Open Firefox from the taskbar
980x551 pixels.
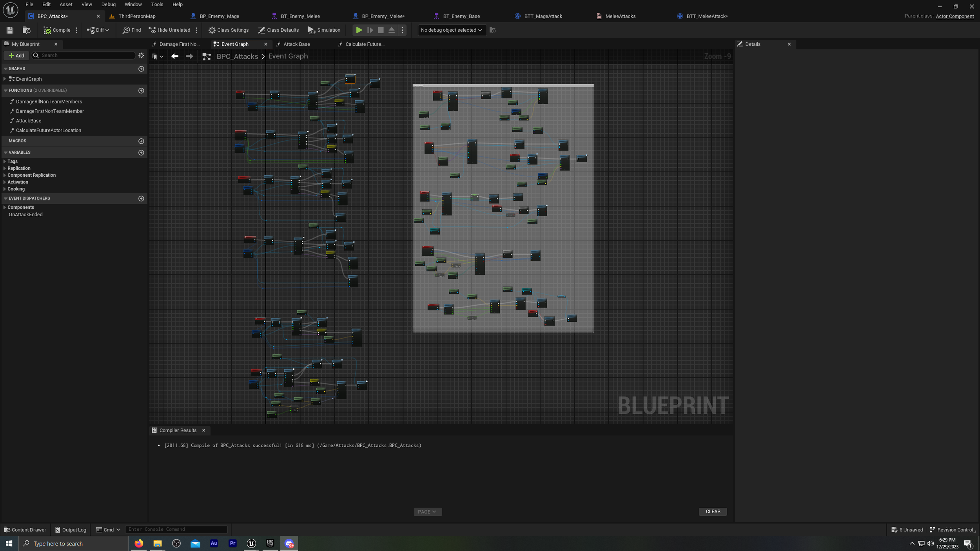(x=139, y=544)
